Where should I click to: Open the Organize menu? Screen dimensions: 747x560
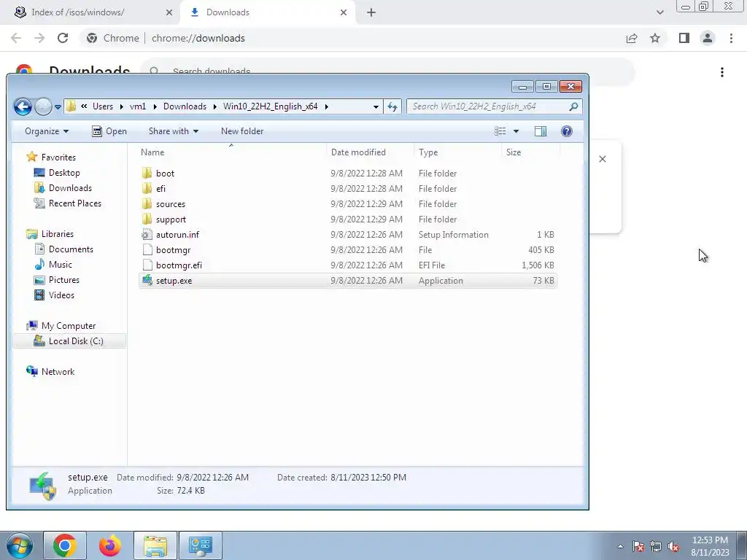point(47,131)
